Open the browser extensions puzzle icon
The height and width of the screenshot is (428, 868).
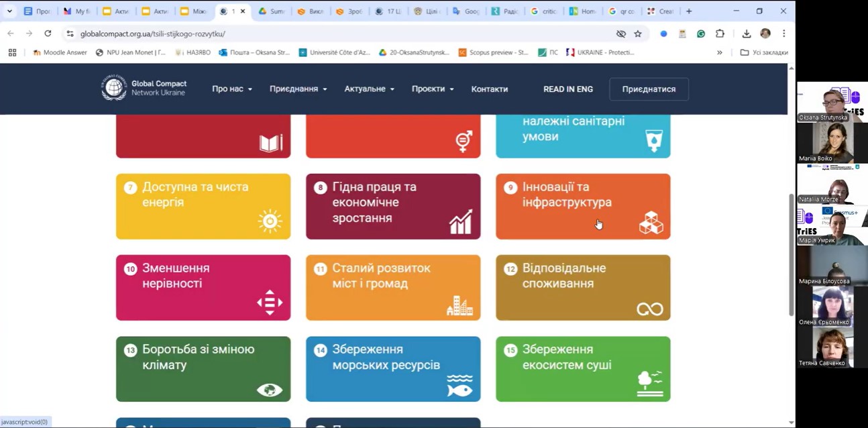[x=720, y=34]
